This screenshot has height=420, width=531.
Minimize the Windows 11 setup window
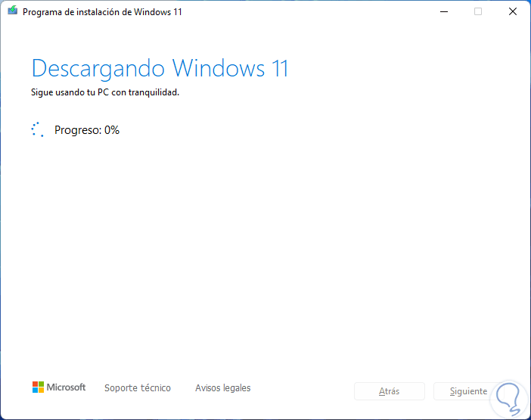coord(444,11)
